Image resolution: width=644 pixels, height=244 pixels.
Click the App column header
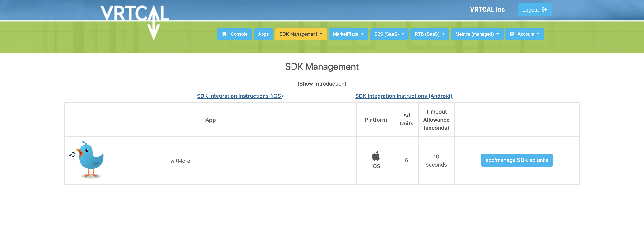pos(210,120)
